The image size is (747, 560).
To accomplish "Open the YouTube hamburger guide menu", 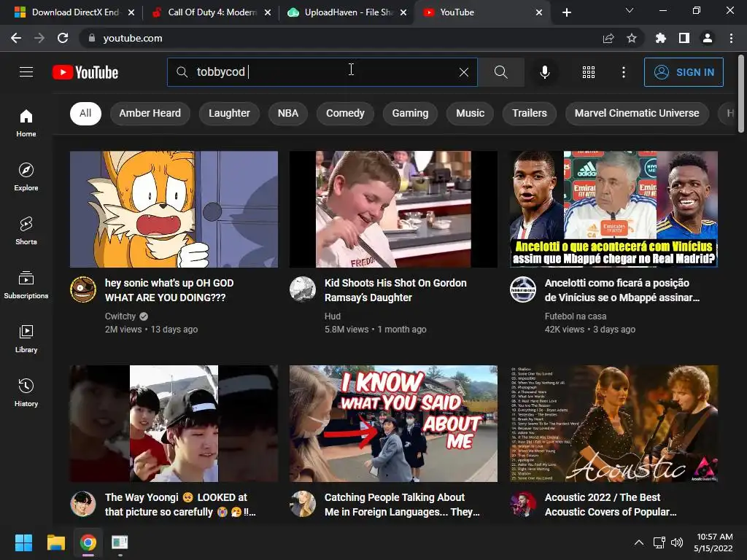I will 26,72.
